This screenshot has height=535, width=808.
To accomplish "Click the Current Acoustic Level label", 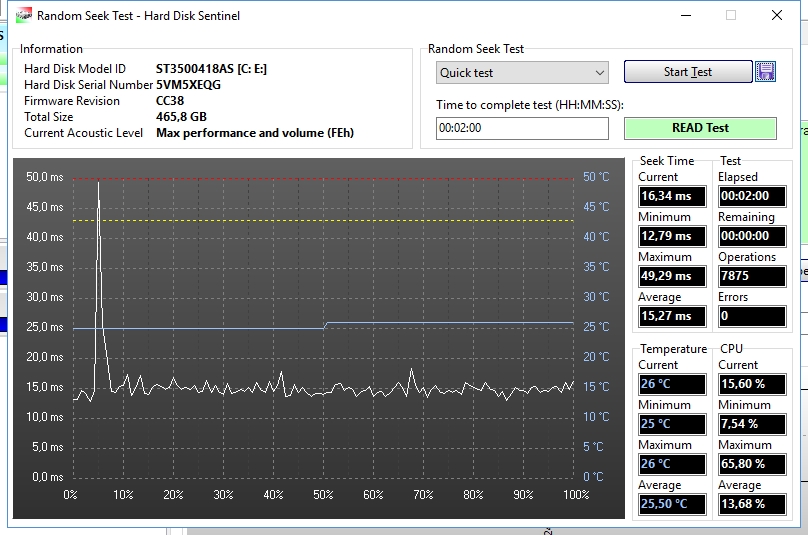I will [x=83, y=132].
